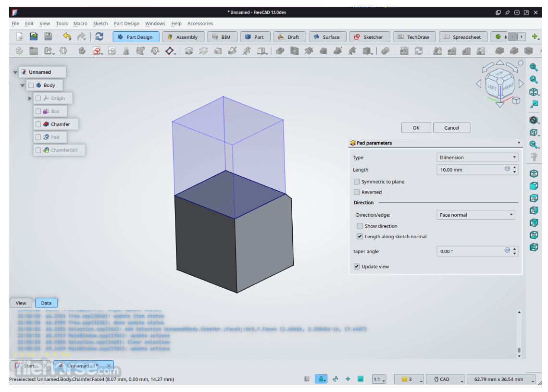Image resolution: width=548 pixels, height=392 pixels.
Task: Save the document with the floppy disk icon
Action: click(48, 37)
